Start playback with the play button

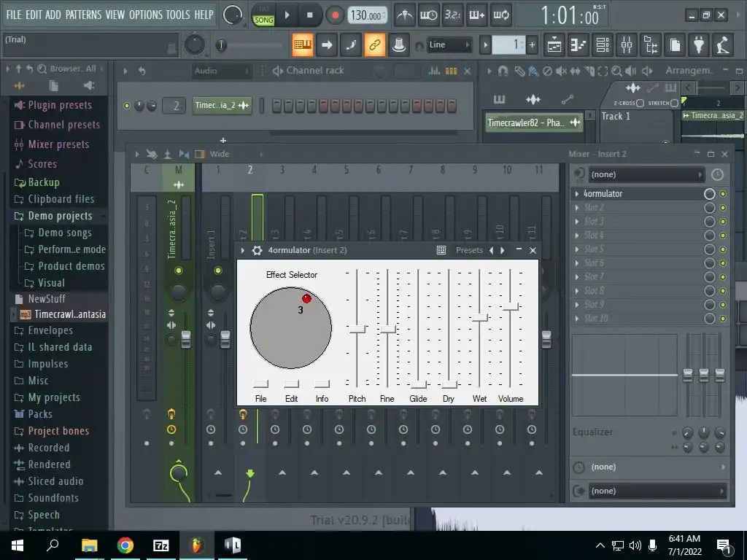(287, 15)
